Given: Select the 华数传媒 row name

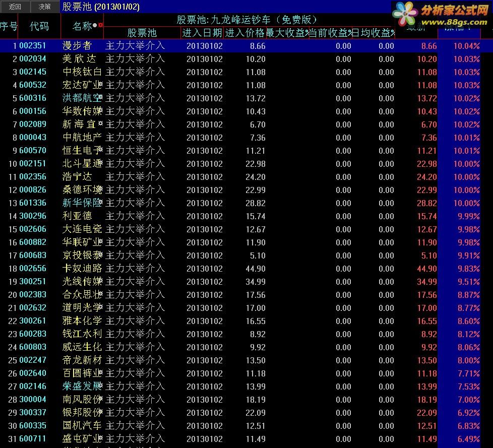Looking at the screenshot, I should [x=82, y=111].
